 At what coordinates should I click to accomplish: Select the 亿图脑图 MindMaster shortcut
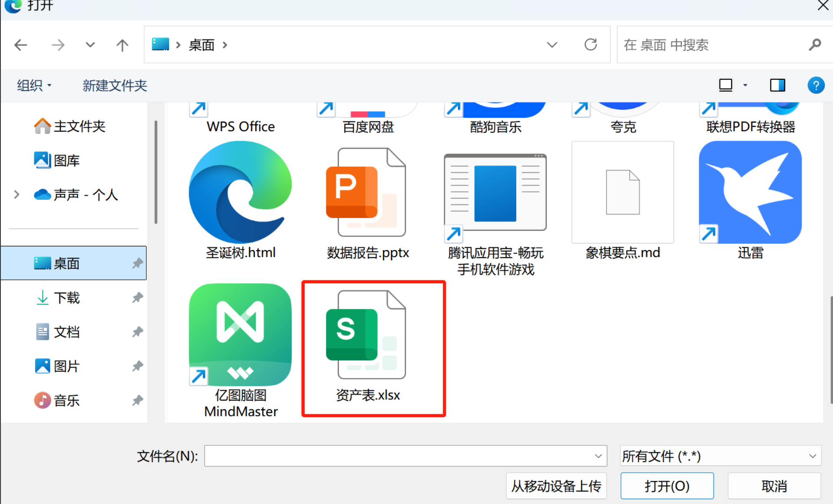(x=240, y=351)
